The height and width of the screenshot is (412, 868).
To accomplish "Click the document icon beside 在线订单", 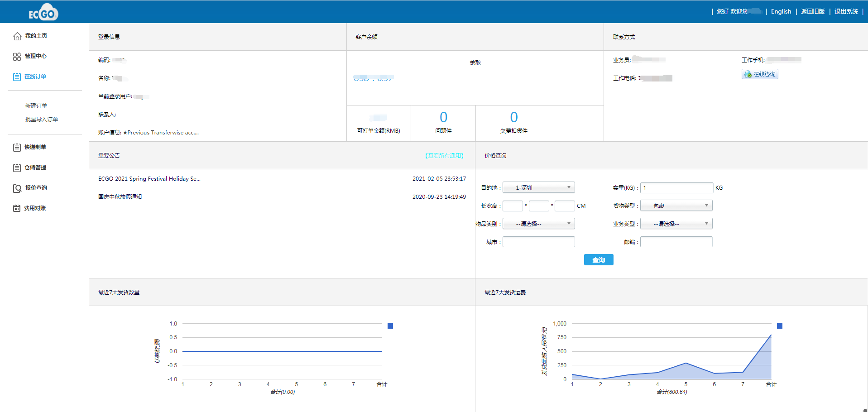I will (17, 77).
